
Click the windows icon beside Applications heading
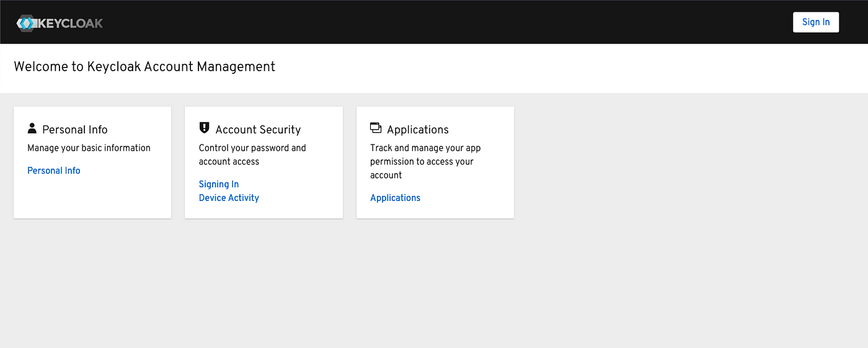coord(376,128)
